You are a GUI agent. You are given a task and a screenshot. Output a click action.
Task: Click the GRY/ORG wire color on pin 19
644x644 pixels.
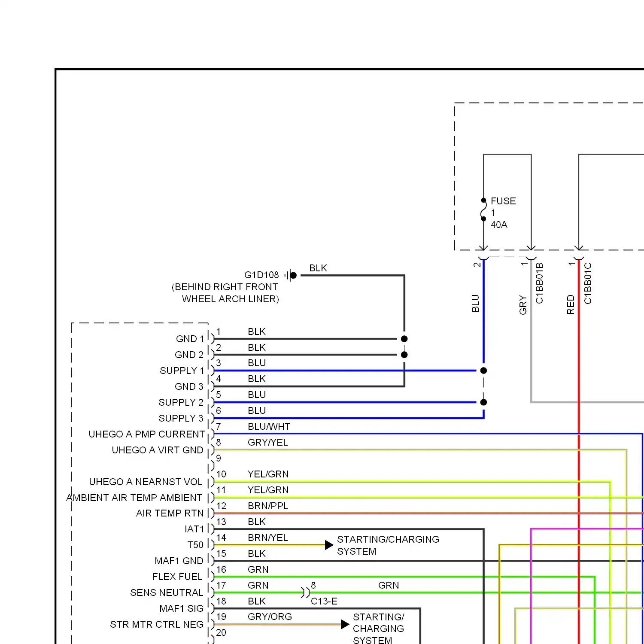pos(270,617)
